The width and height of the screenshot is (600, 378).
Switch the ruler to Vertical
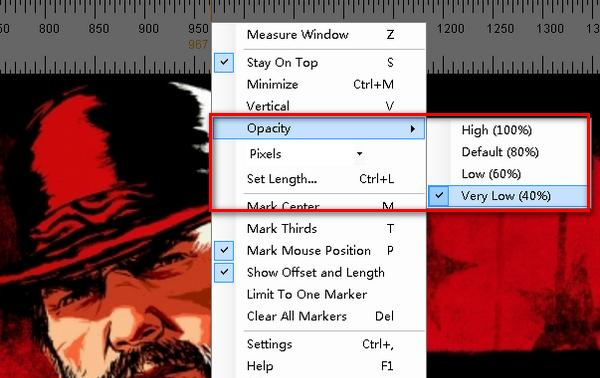tap(319, 106)
